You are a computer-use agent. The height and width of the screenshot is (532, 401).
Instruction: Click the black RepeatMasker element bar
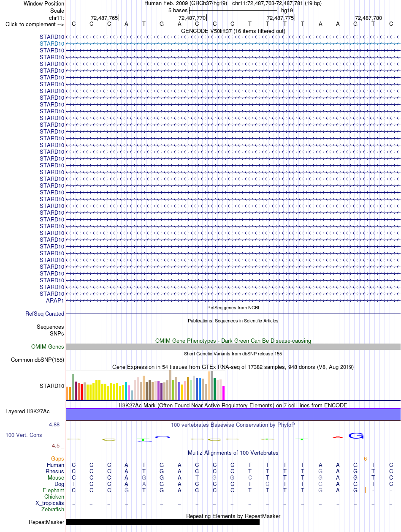point(163,522)
